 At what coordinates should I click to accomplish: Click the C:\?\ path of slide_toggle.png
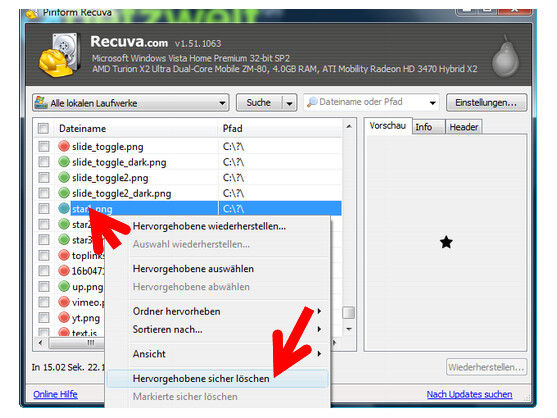(233, 146)
